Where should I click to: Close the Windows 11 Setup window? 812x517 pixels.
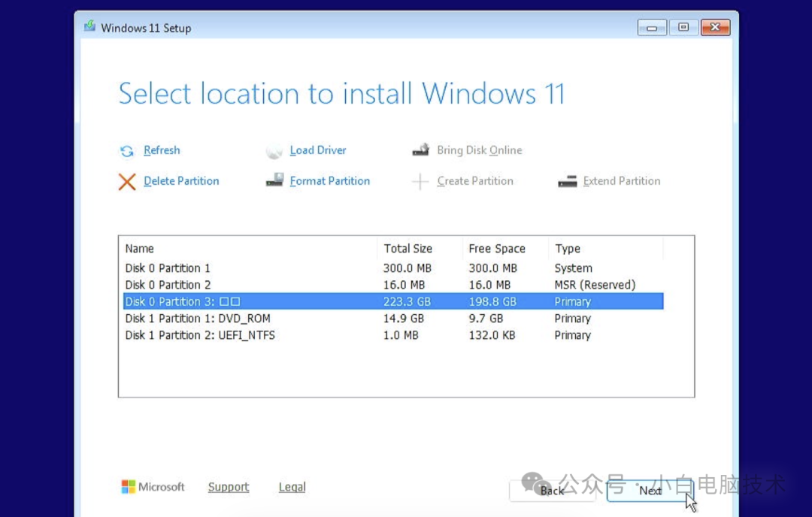716,28
